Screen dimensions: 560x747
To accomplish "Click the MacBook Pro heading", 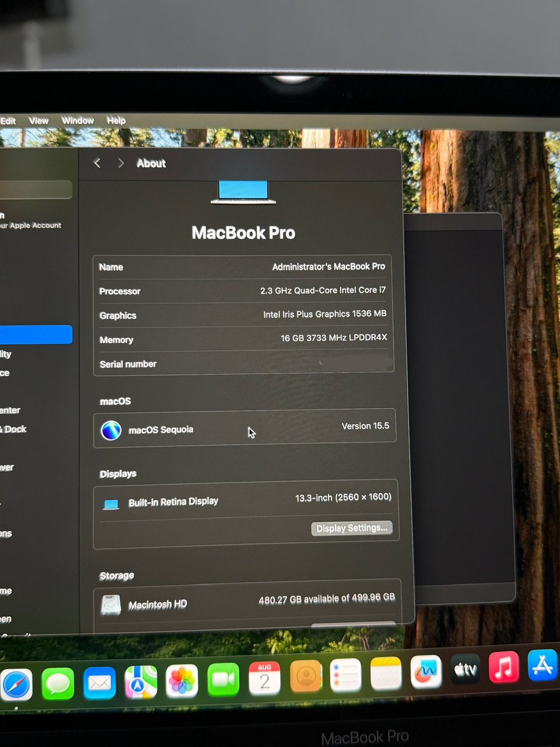I will coord(243,233).
